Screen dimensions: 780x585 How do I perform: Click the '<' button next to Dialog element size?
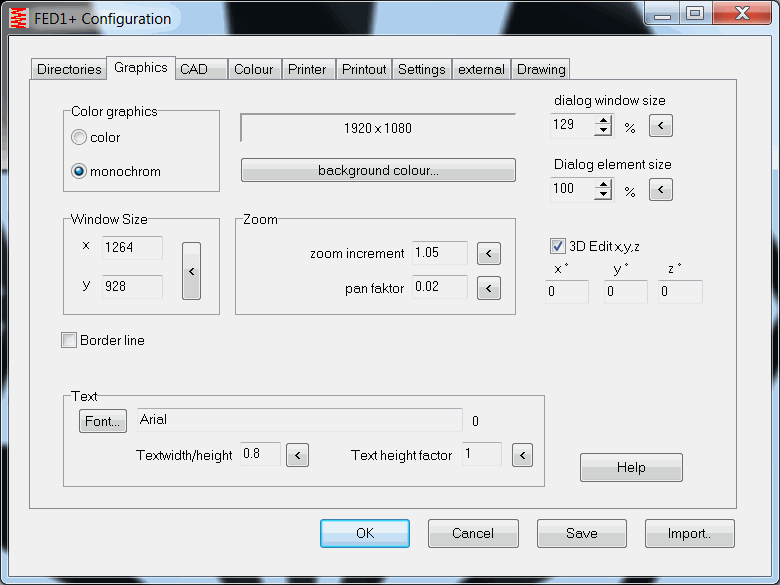pyautogui.click(x=661, y=190)
